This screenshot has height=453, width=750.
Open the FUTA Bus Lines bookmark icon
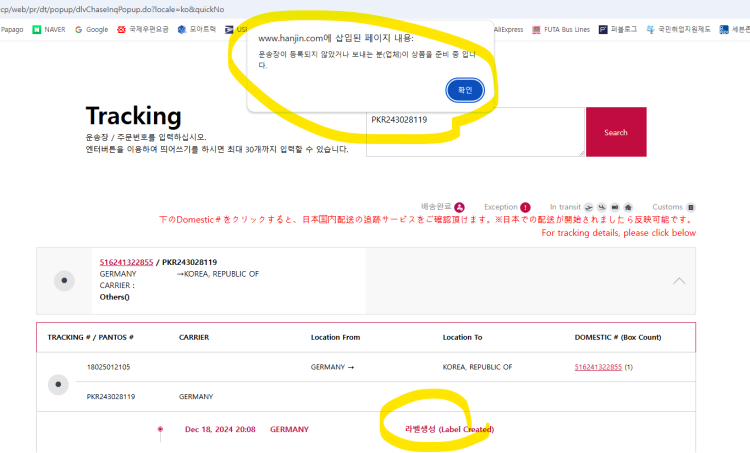click(536, 30)
